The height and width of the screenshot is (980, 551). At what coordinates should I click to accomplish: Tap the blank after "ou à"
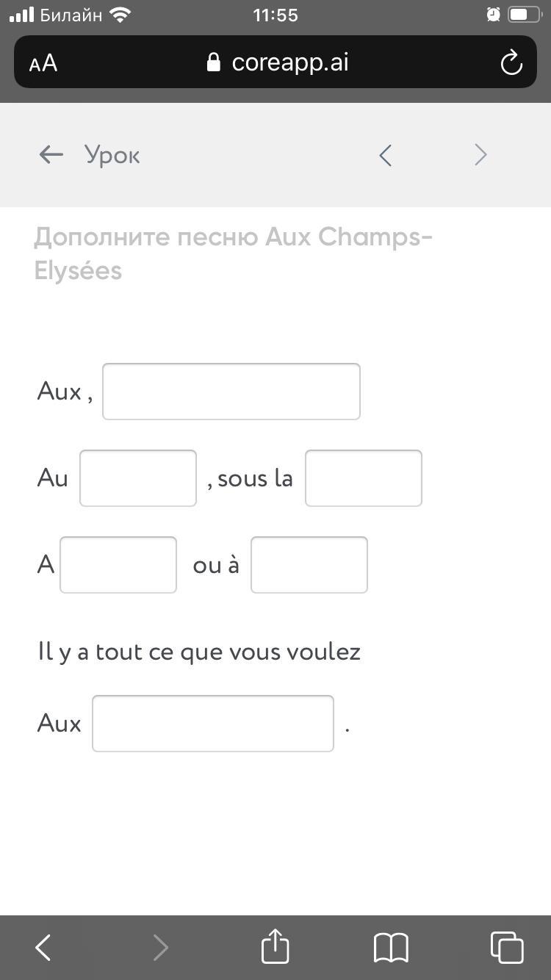(x=309, y=565)
